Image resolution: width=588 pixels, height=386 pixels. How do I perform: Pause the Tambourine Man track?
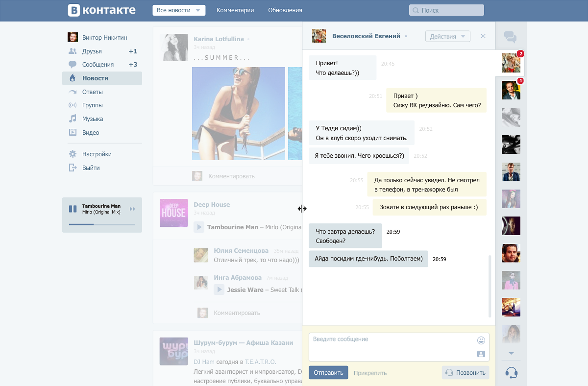click(x=73, y=209)
